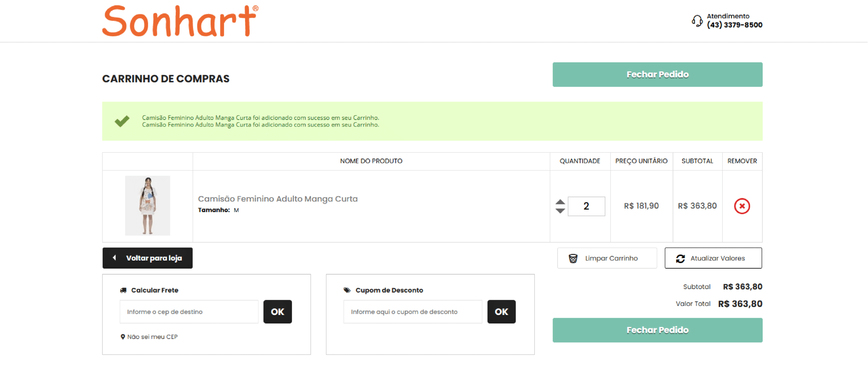Click Voltar para loja button
This screenshot has width=868, height=380.
pos(147,258)
